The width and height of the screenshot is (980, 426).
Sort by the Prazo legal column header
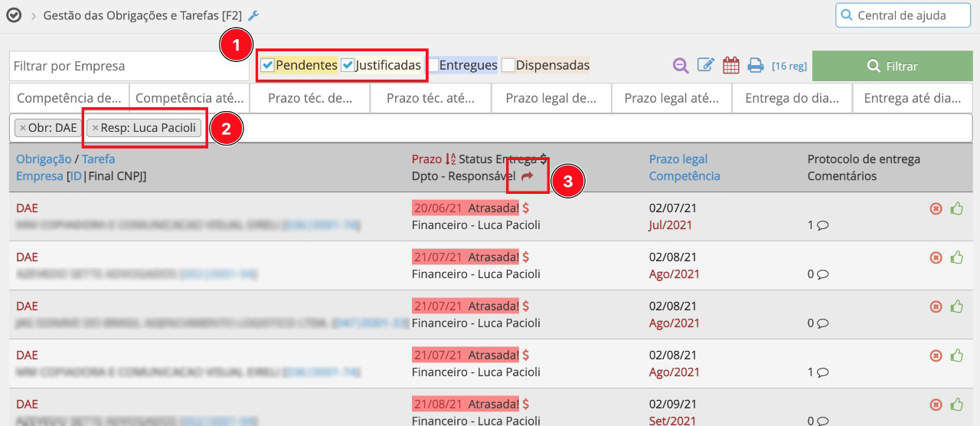tap(678, 159)
